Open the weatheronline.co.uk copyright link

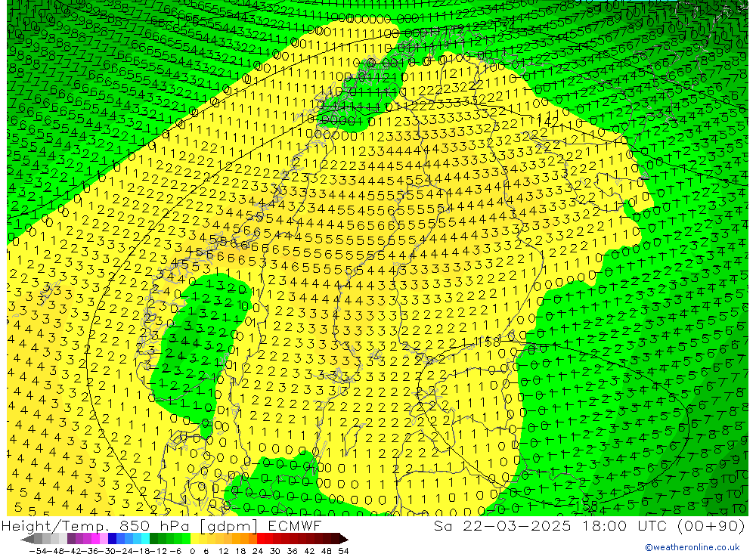692,547
